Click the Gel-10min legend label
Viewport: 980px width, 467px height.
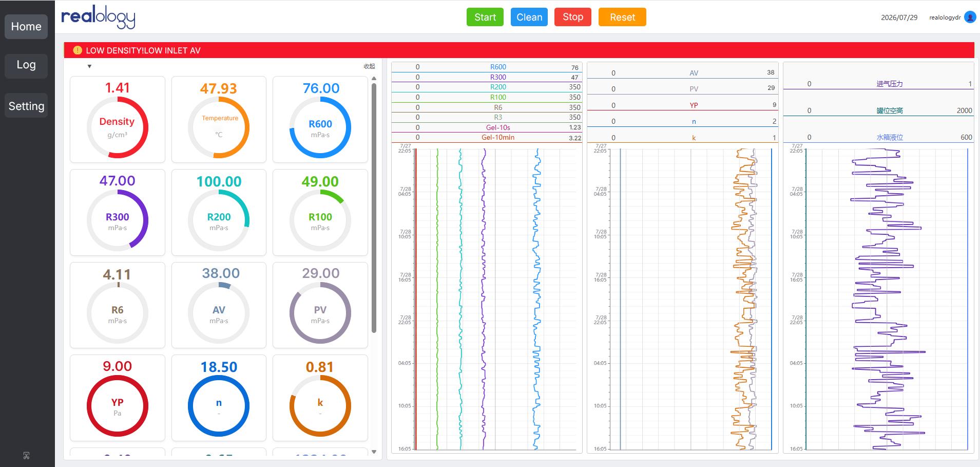click(498, 137)
